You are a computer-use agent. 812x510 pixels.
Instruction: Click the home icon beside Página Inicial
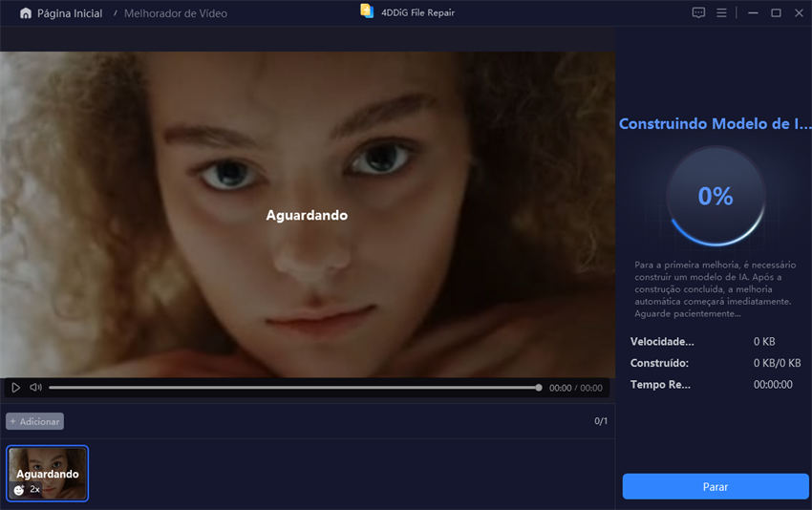(26, 13)
